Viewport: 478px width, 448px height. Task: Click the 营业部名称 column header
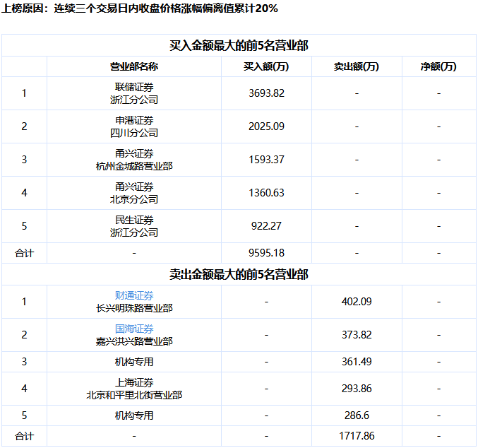[x=134, y=66]
